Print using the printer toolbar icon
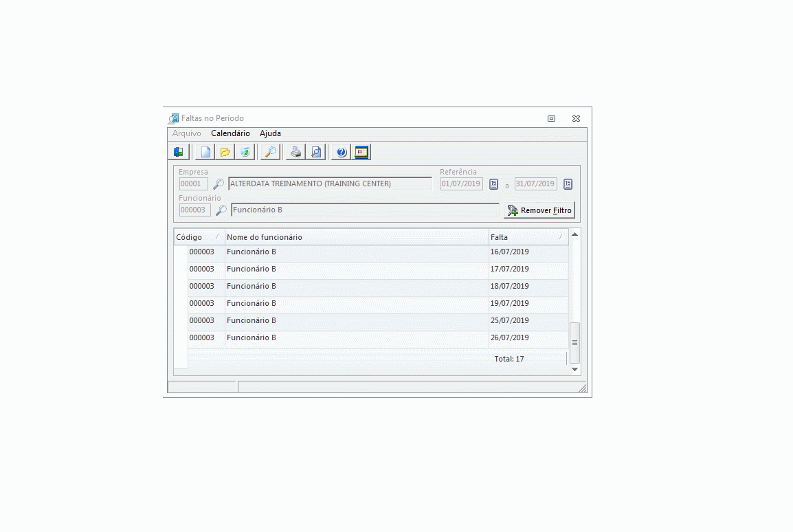The height and width of the screenshot is (532, 793). (x=296, y=152)
